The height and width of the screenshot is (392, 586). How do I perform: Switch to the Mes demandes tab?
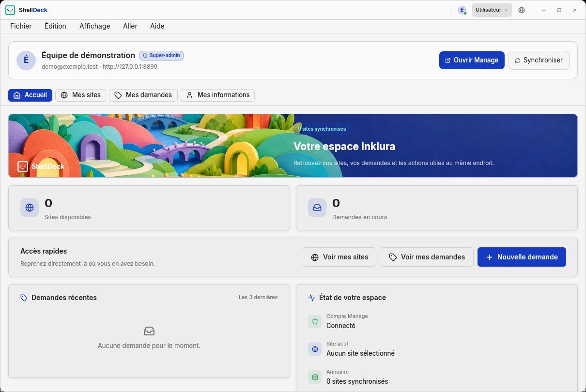click(143, 95)
